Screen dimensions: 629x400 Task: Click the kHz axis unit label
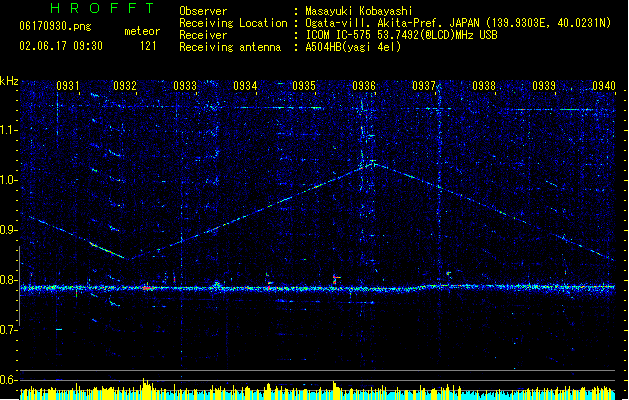click(9, 81)
